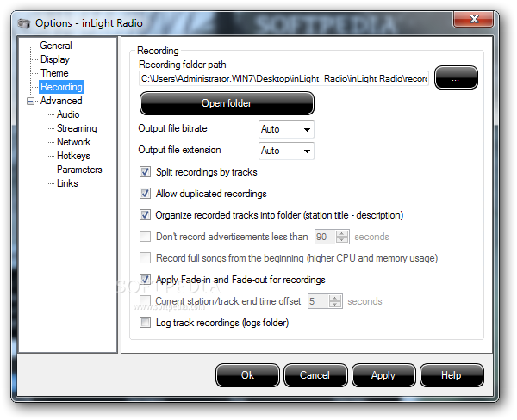
Task: Open the General settings page
Action: (56, 46)
